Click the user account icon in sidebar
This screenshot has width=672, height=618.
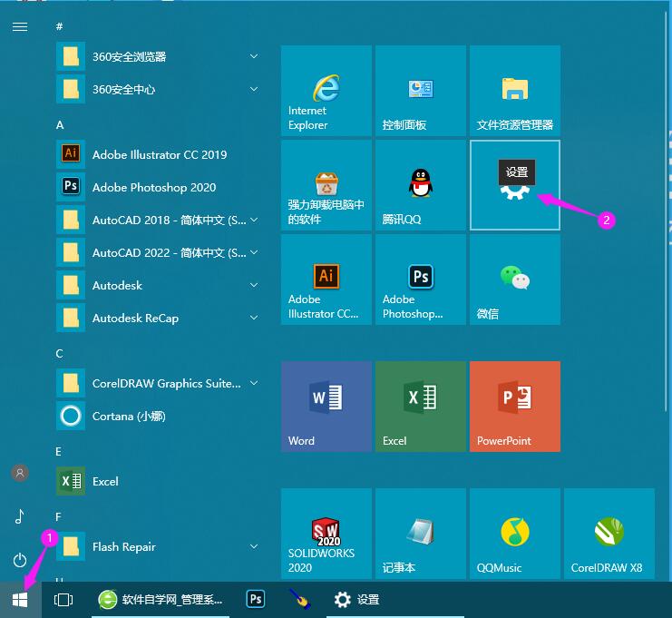(20, 473)
